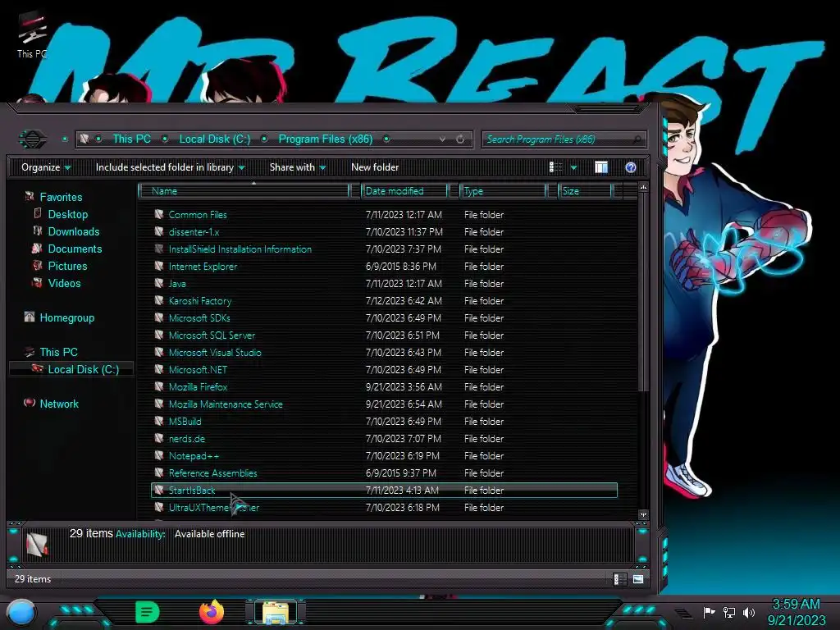Open Documents in the navigation pane
Image resolution: width=840 pixels, height=630 pixels.
pos(75,249)
